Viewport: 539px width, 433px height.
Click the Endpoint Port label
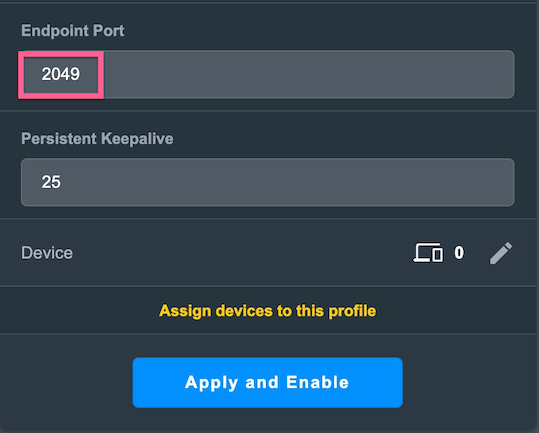(73, 31)
